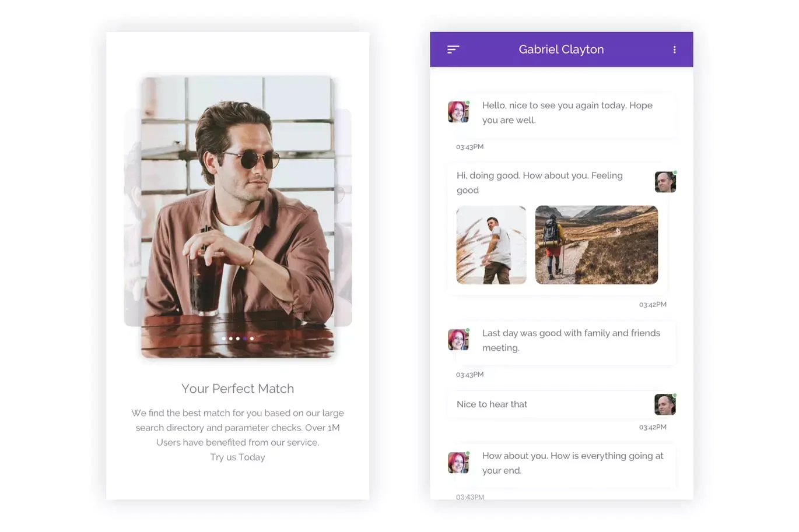Click the 'Your Perfect Match' heading
This screenshot has height=532, width=799.
click(x=237, y=389)
